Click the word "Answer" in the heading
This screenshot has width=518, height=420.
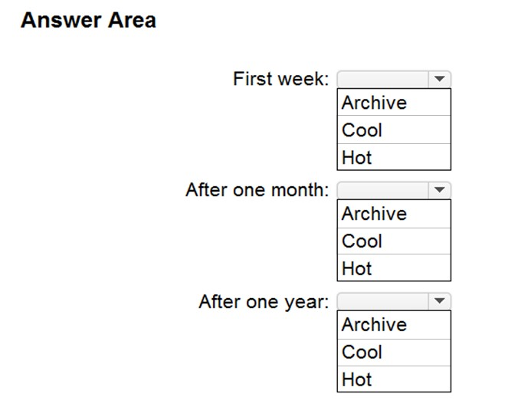point(60,21)
